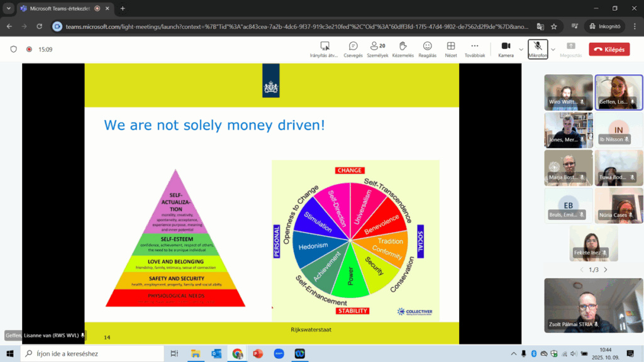Go to next participant page
The width and height of the screenshot is (644, 362).
(x=606, y=270)
